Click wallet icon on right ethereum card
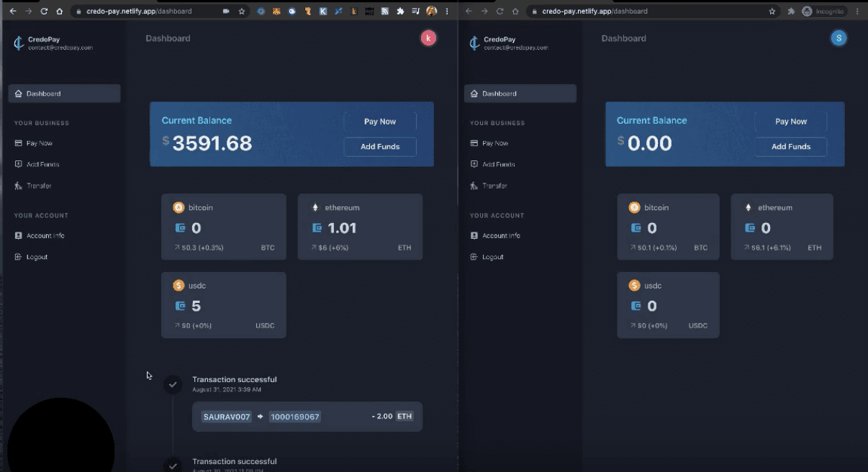The width and height of the screenshot is (868, 472). coord(749,228)
